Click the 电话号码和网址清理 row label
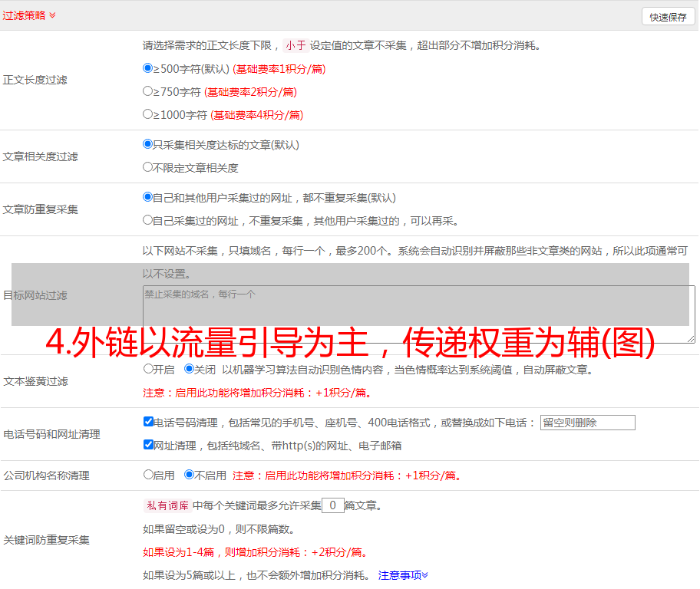Screen dimensions: 700x589 [51, 434]
